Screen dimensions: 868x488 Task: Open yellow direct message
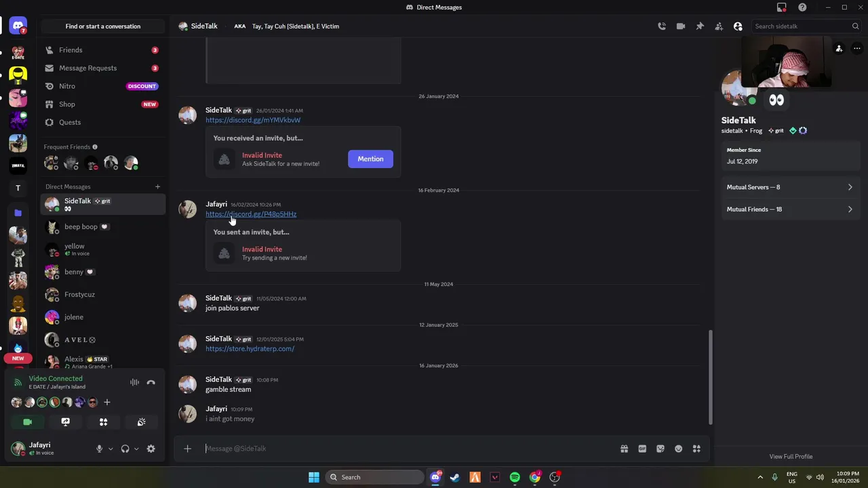pos(102,249)
